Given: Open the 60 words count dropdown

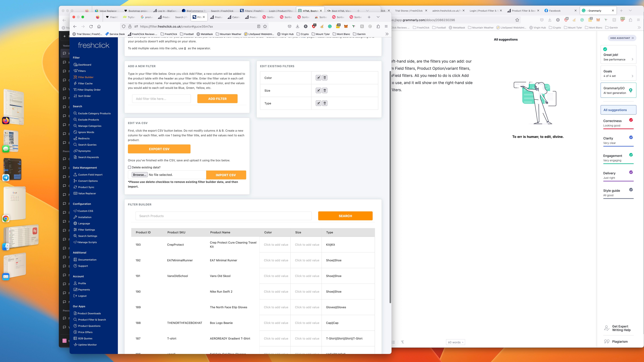Looking at the screenshot, I should click(455, 342).
